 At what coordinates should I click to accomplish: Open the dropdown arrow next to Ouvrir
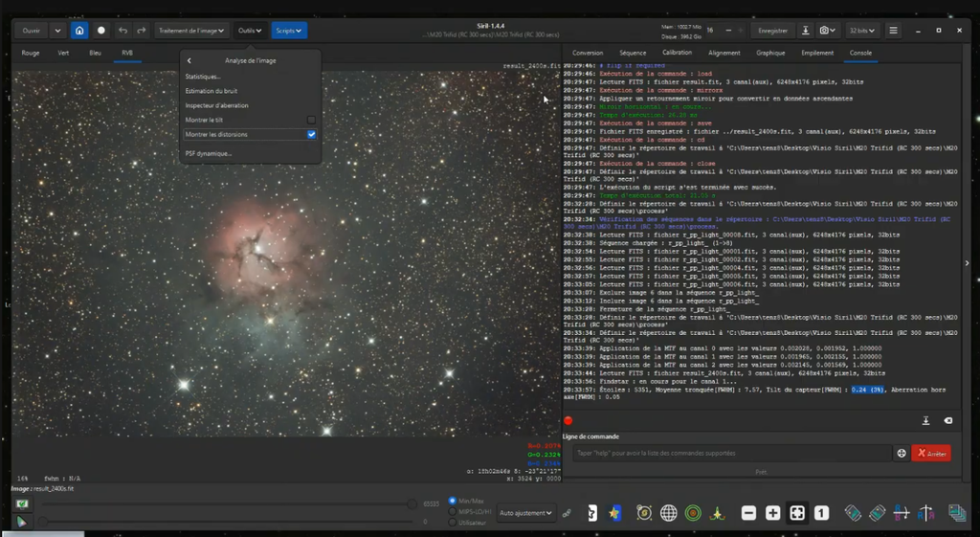(x=57, y=30)
